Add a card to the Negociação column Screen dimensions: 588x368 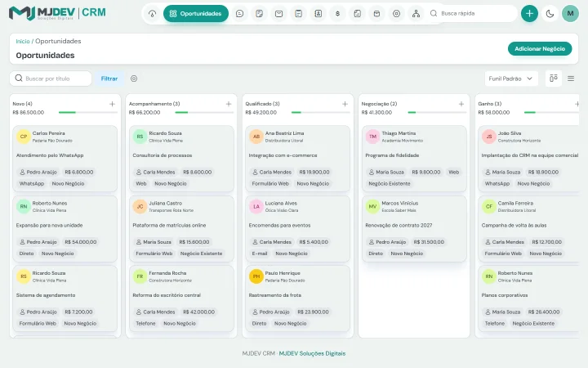click(461, 104)
